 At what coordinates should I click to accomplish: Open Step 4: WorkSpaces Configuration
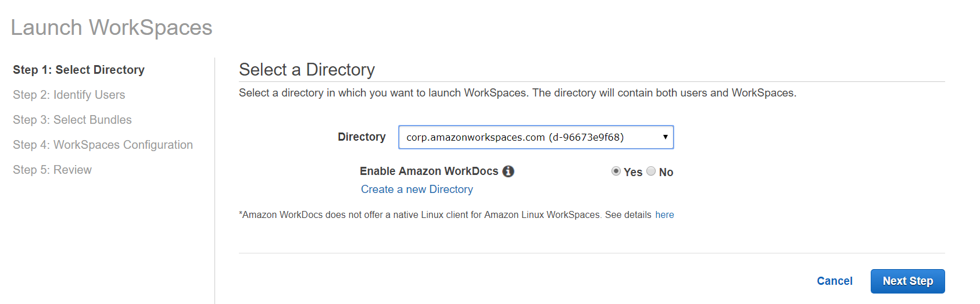pyautogui.click(x=103, y=145)
